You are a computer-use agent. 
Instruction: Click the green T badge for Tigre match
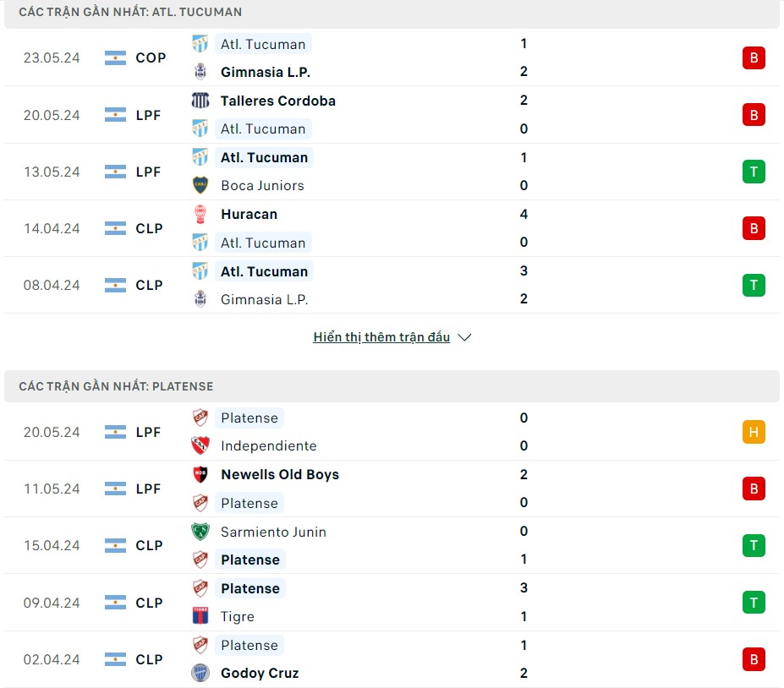click(753, 603)
